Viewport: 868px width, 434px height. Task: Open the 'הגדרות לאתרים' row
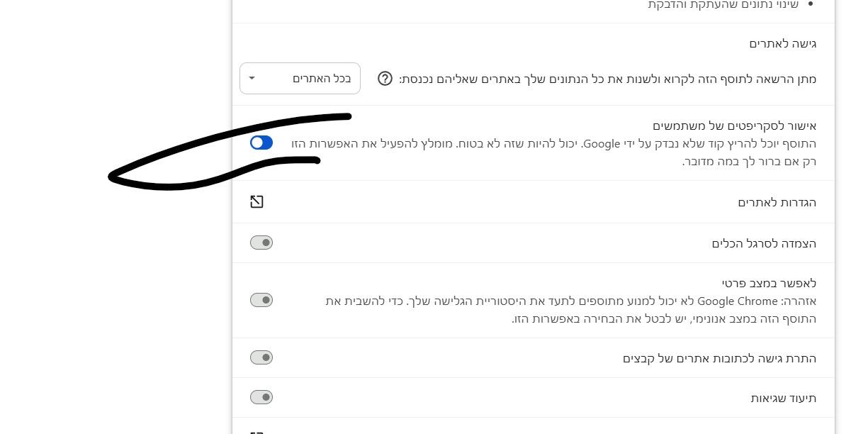click(534, 202)
